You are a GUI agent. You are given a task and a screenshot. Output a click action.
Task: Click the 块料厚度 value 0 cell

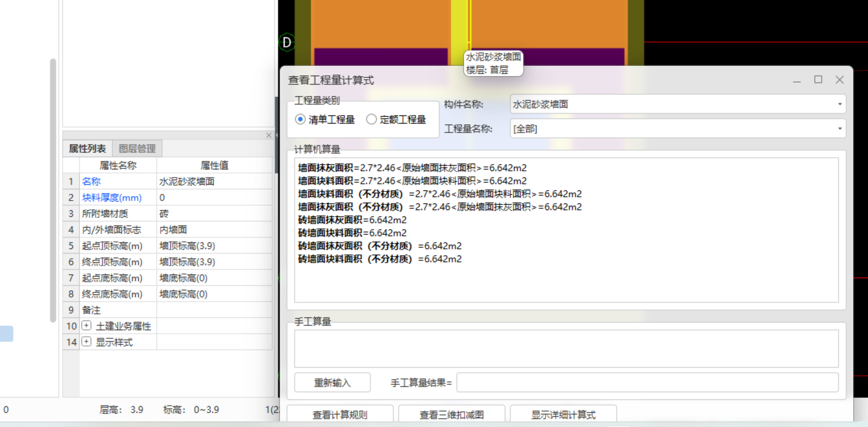point(214,197)
